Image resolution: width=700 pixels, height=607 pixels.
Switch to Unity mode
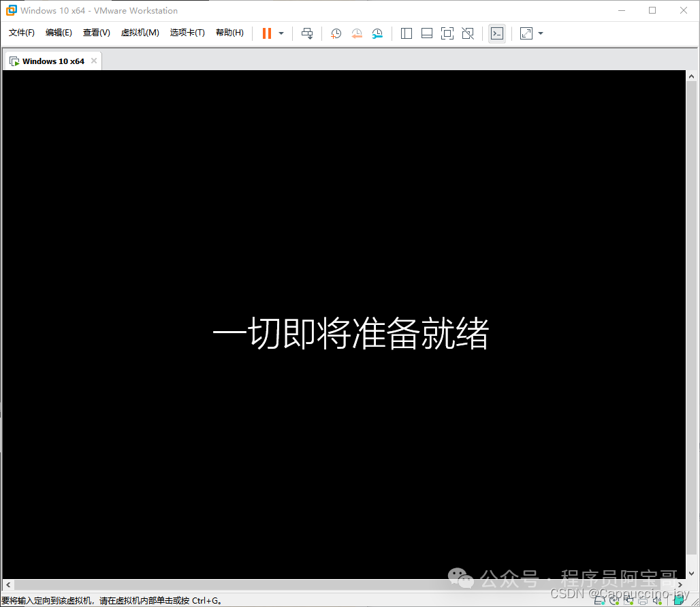click(468, 33)
